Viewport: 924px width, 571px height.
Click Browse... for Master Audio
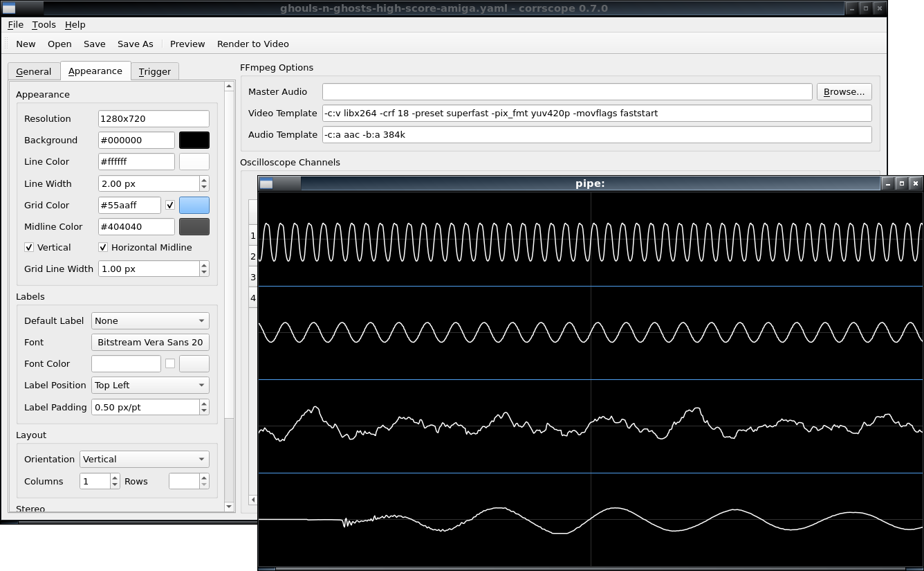point(844,91)
